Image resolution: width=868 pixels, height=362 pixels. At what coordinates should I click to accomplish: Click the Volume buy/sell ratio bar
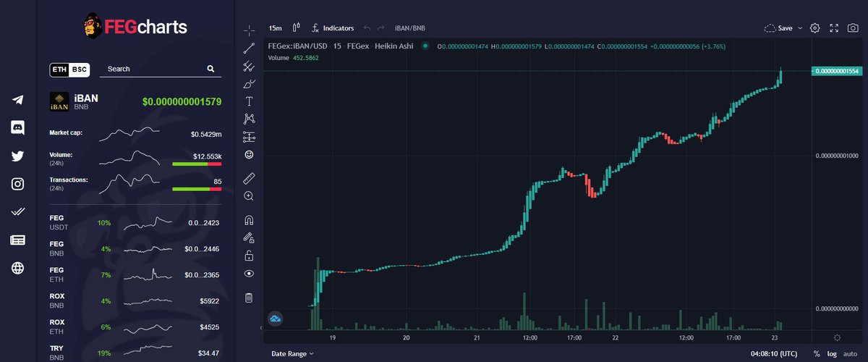(197, 164)
